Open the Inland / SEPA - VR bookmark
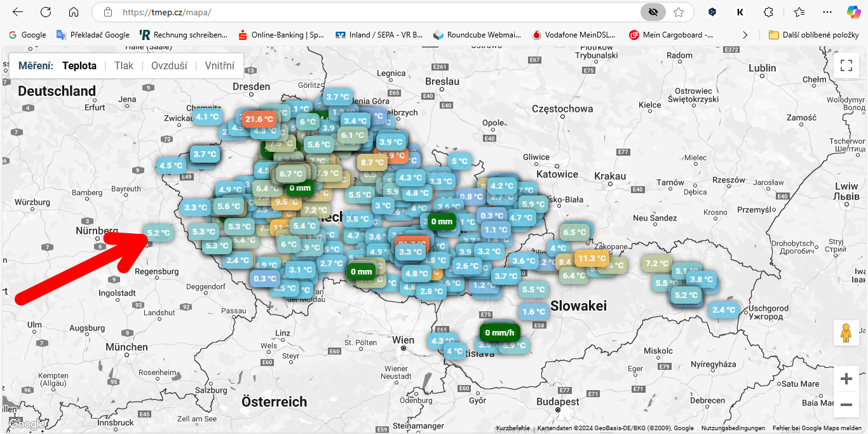Viewport: 868px width, 434px height. [379, 35]
